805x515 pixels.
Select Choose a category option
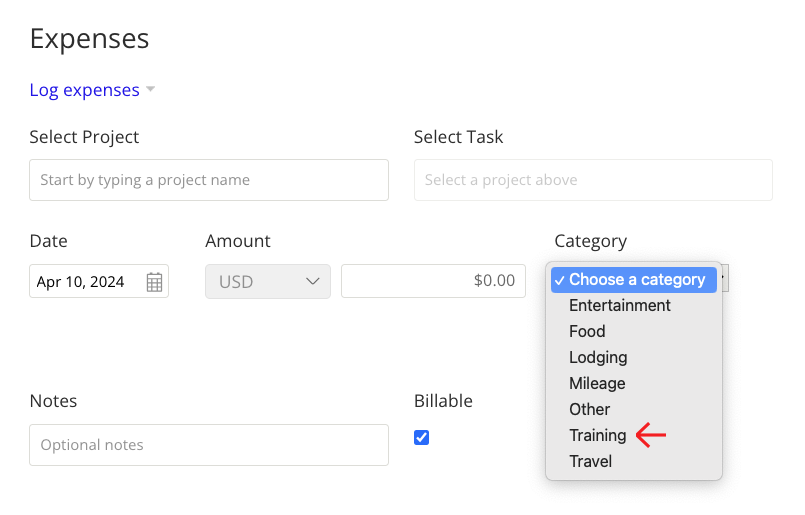pyautogui.click(x=634, y=280)
